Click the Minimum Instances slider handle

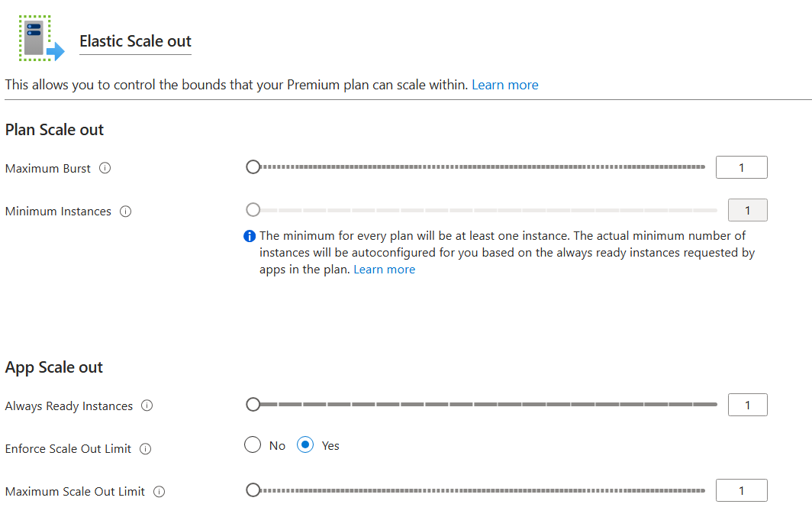pos(253,210)
